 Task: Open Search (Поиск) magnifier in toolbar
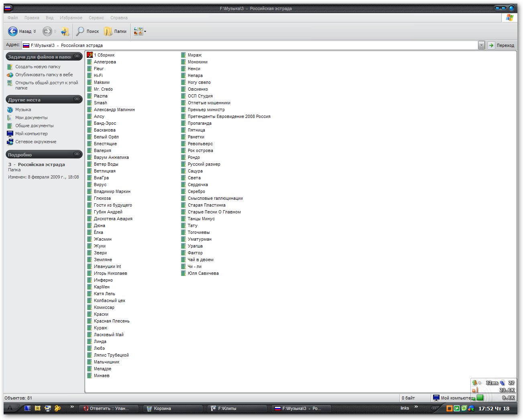pyautogui.click(x=80, y=31)
